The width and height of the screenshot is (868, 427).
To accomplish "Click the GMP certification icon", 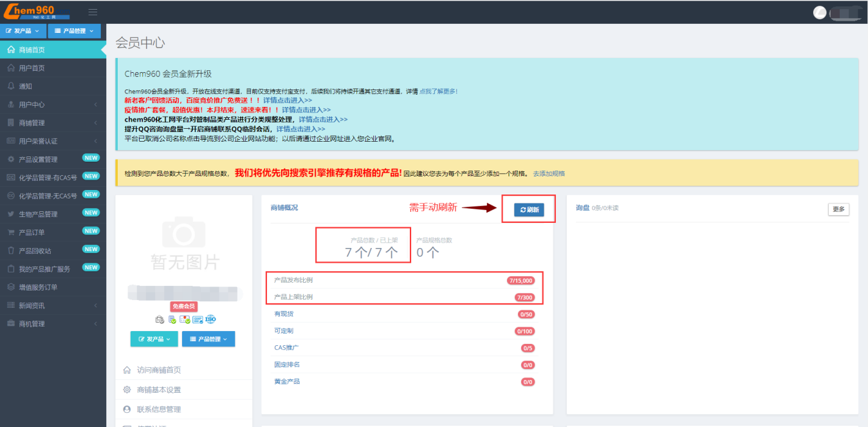I will pyautogui.click(x=198, y=319).
